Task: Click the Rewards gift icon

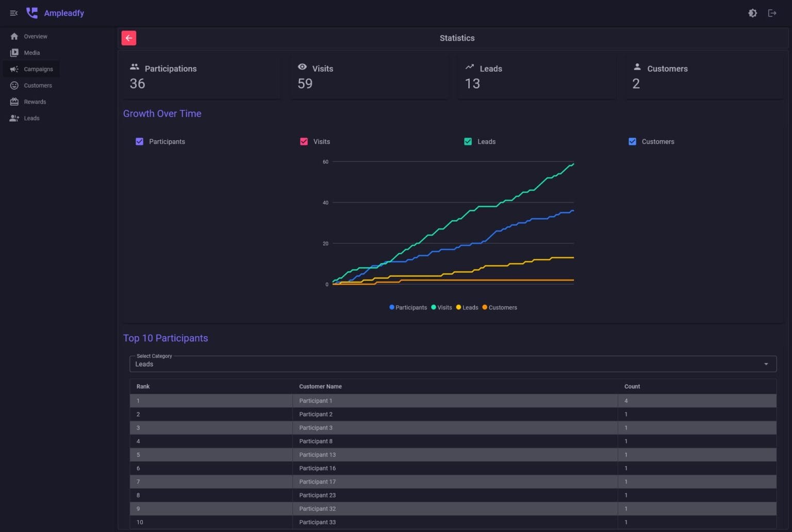Action: pos(14,102)
